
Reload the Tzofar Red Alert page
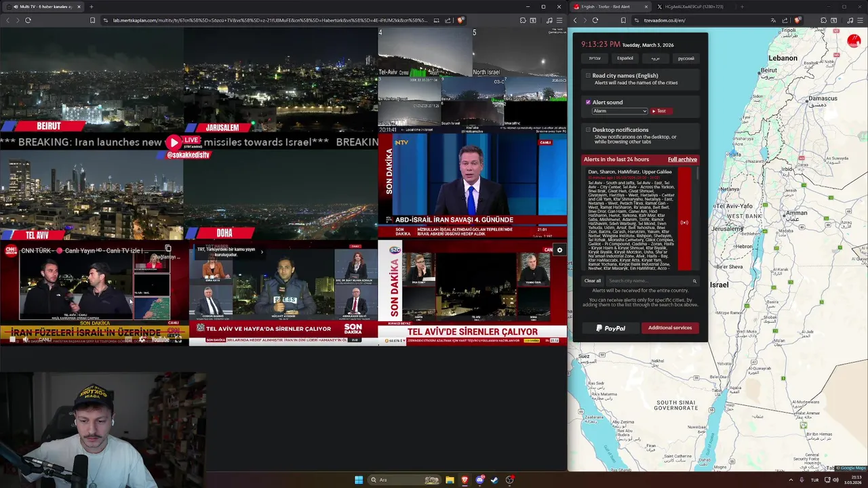click(595, 20)
